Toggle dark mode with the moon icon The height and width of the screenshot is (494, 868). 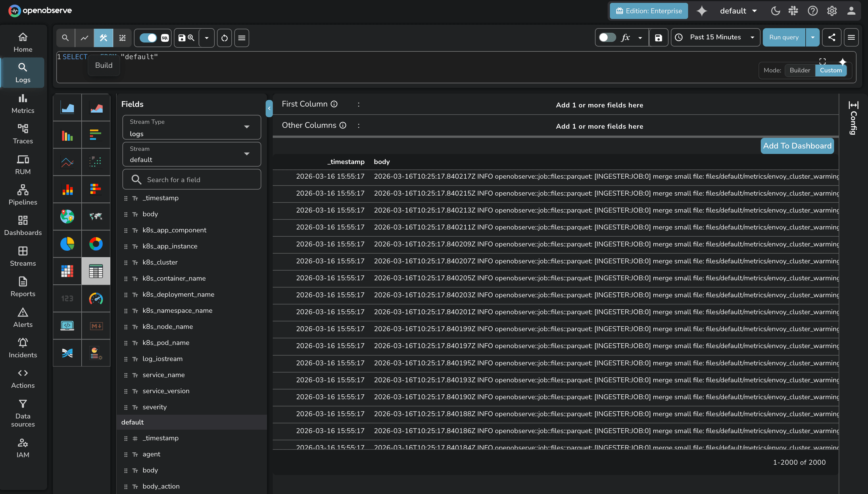click(x=775, y=11)
